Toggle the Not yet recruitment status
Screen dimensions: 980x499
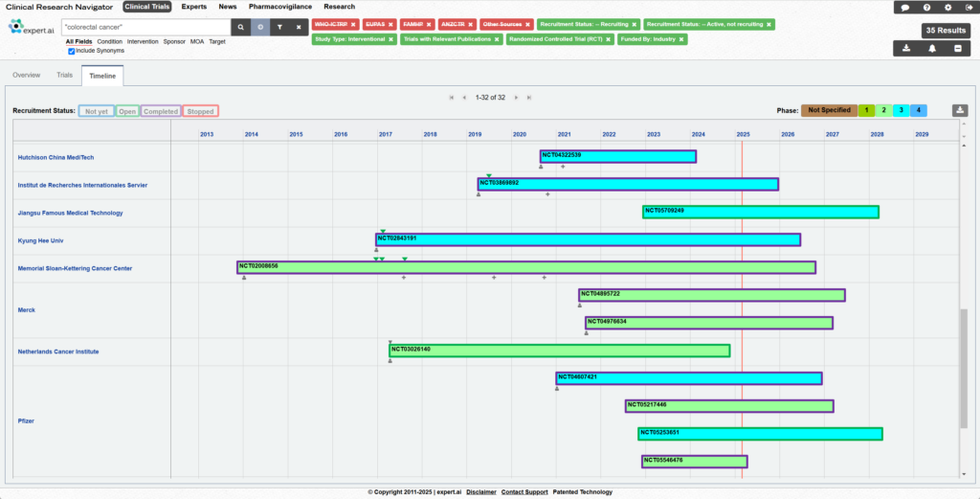tap(97, 111)
